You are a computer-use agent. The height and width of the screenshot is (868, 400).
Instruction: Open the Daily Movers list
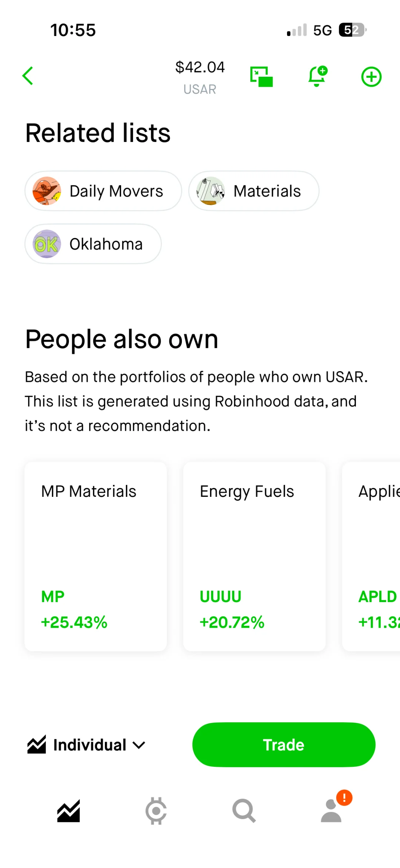point(103,191)
